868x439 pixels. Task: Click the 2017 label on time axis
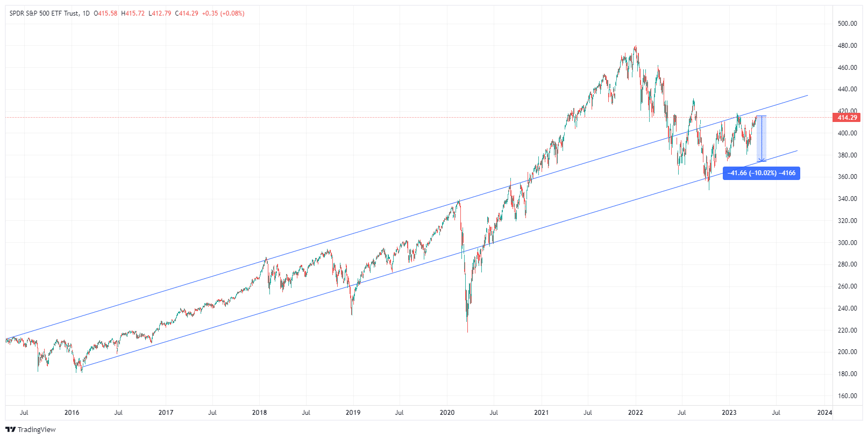point(166,413)
